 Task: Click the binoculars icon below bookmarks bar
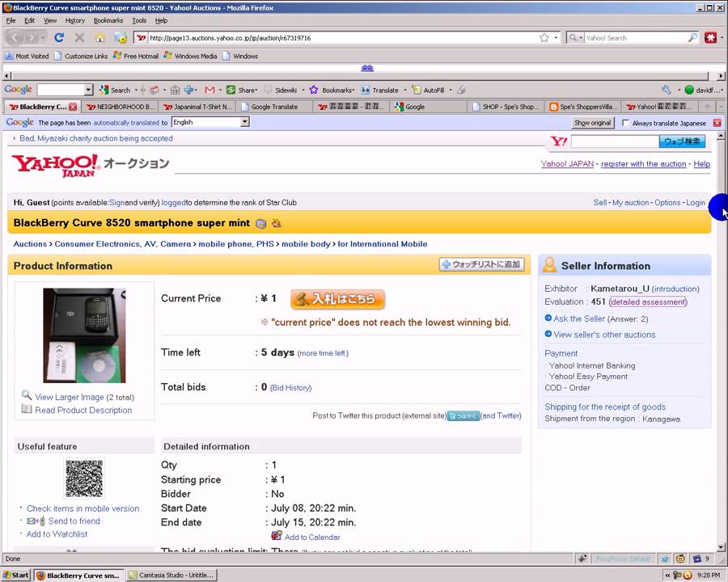click(x=367, y=68)
